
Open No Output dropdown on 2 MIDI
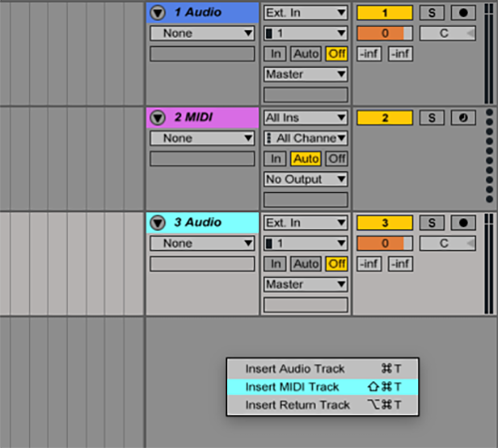point(306,179)
